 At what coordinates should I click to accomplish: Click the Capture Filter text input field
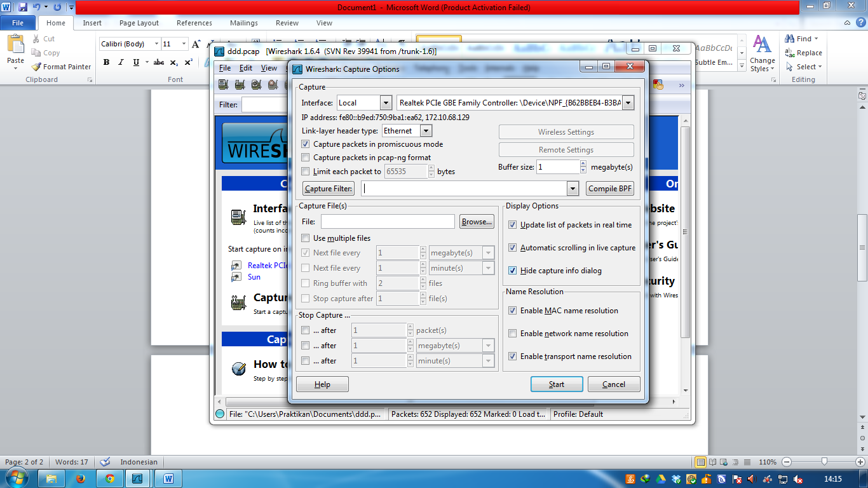tap(464, 189)
